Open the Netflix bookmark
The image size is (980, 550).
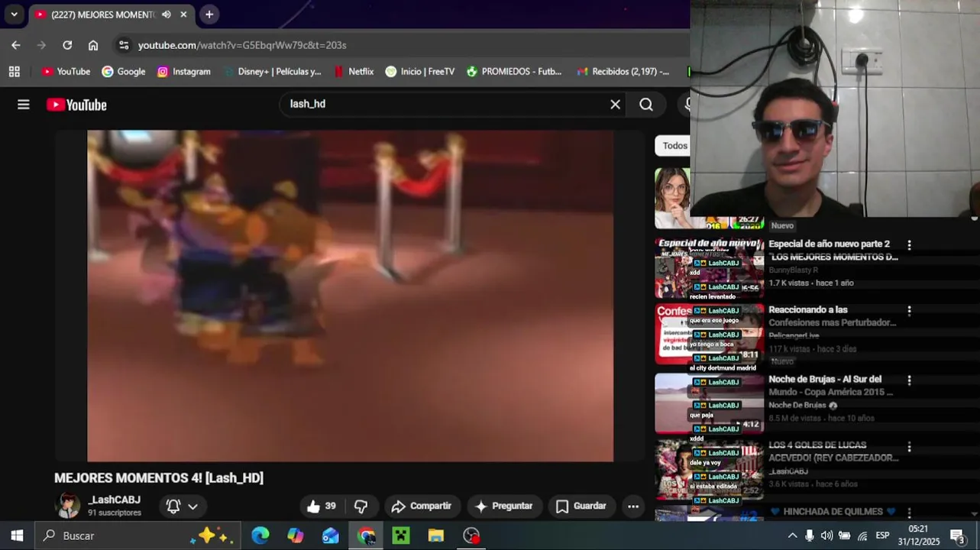tap(353, 71)
